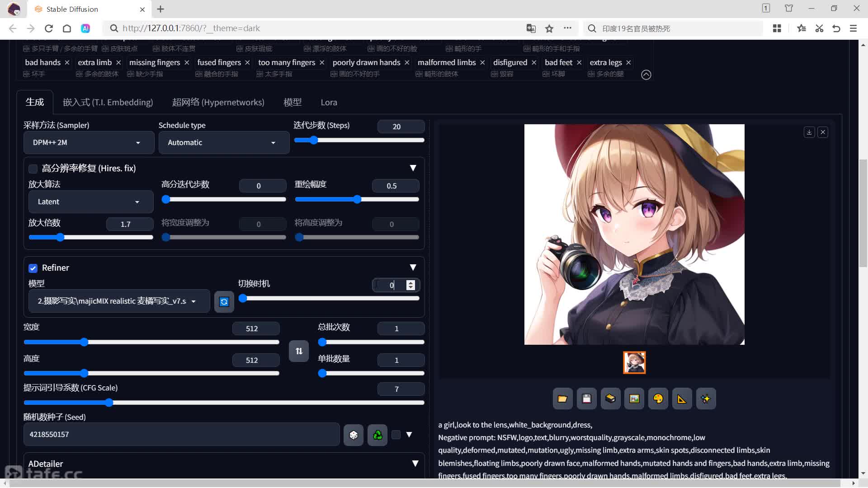Image resolution: width=868 pixels, height=488 pixels.
Task: Refresh the Refiner model list
Action: 224,302
